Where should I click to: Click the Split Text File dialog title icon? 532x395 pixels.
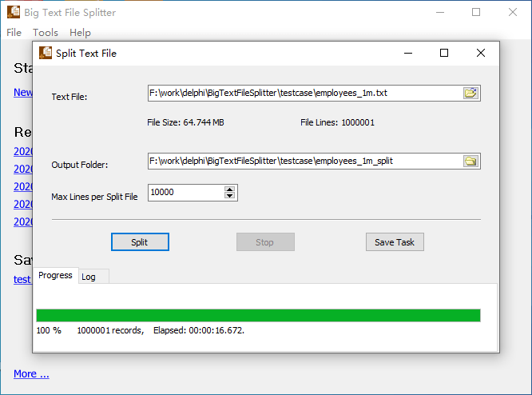[x=46, y=53]
